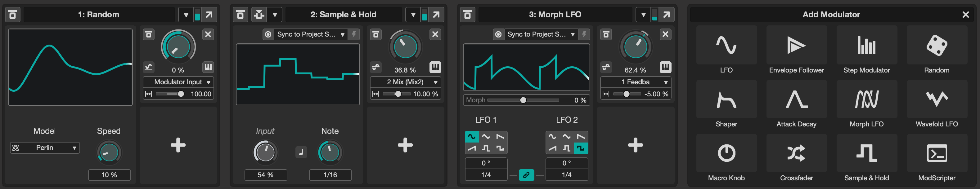Add a modulation target to Morph LFO
Image resolution: width=980 pixels, height=189 pixels.
pyautogui.click(x=635, y=145)
